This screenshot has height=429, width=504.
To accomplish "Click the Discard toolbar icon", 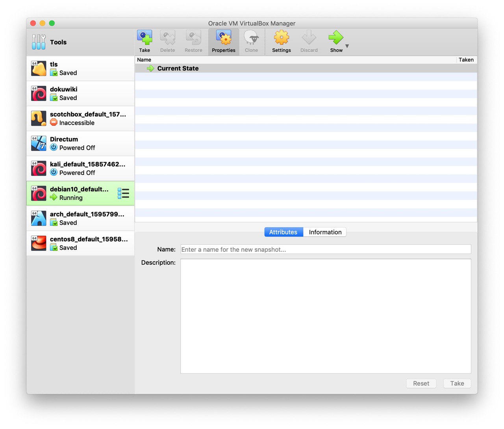I will (x=309, y=37).
